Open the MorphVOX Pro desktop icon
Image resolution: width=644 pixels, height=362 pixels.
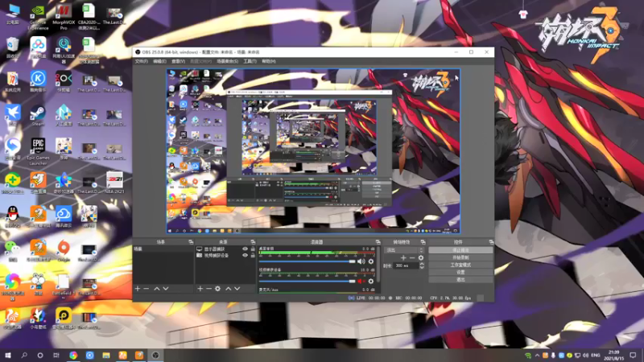(x=64, y=17)
